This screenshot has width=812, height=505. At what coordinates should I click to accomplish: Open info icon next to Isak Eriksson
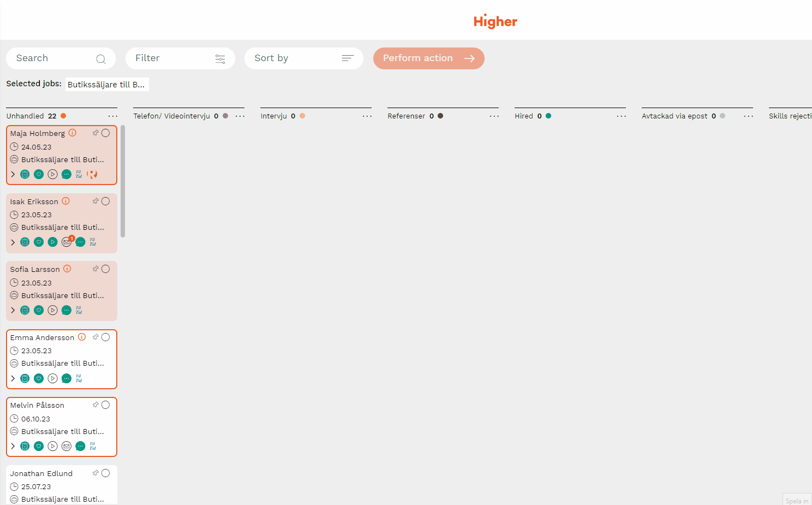[65, 201]
